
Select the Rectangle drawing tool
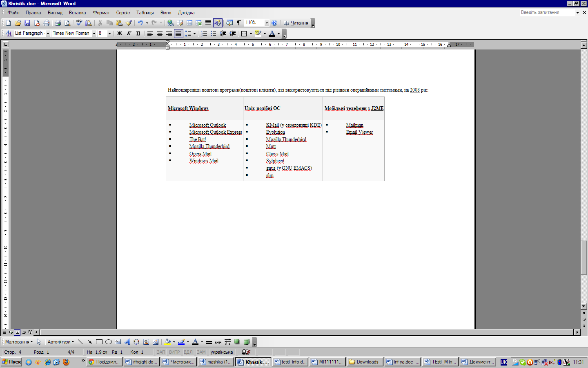pyautogui.click(x=99, y=342)
